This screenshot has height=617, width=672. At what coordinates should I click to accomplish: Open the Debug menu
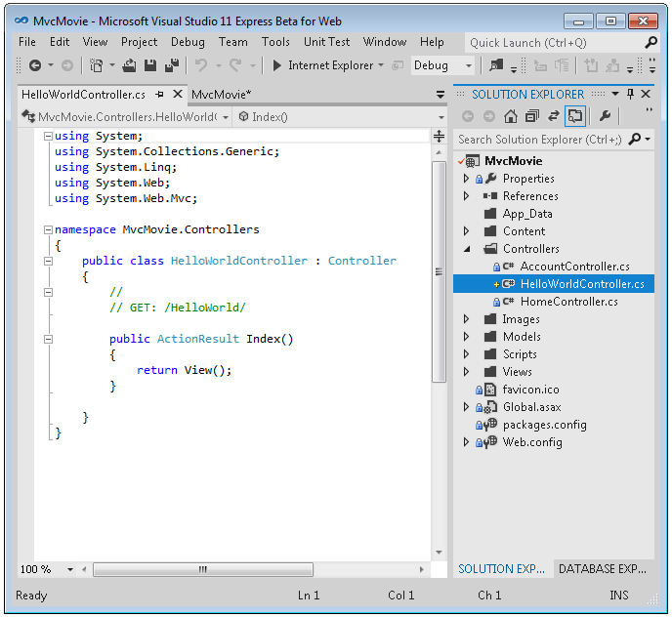(x=188, y=42)
